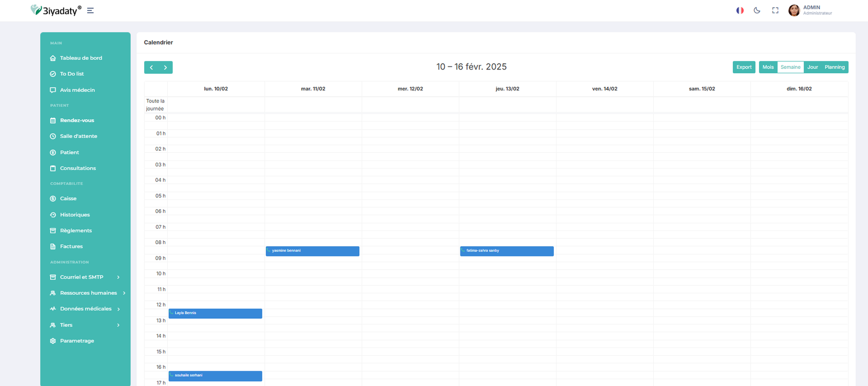
Task: Click the Export button
Action: coord(744,67)
